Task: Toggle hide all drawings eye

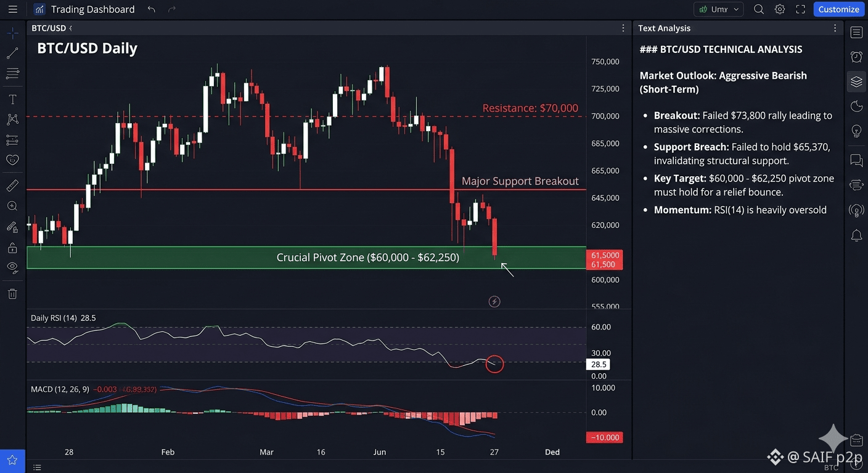Action: [12, 267]
